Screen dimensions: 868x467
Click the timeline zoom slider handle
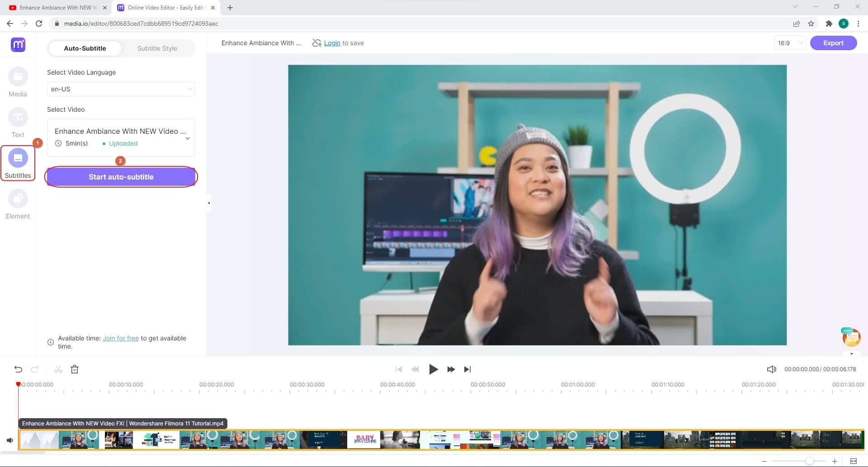coord(809,461)
